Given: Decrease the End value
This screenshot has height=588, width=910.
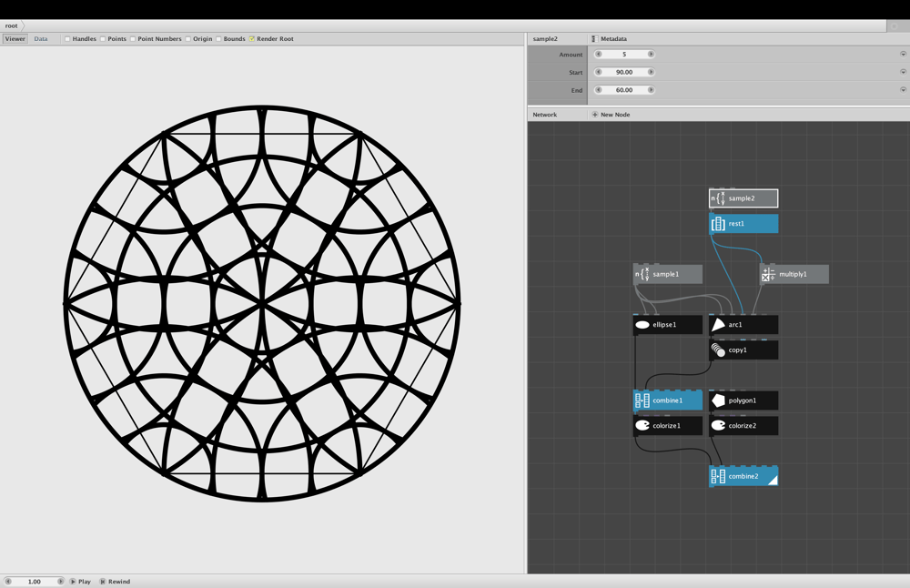Looking at the screenshot, I should 599,90.
